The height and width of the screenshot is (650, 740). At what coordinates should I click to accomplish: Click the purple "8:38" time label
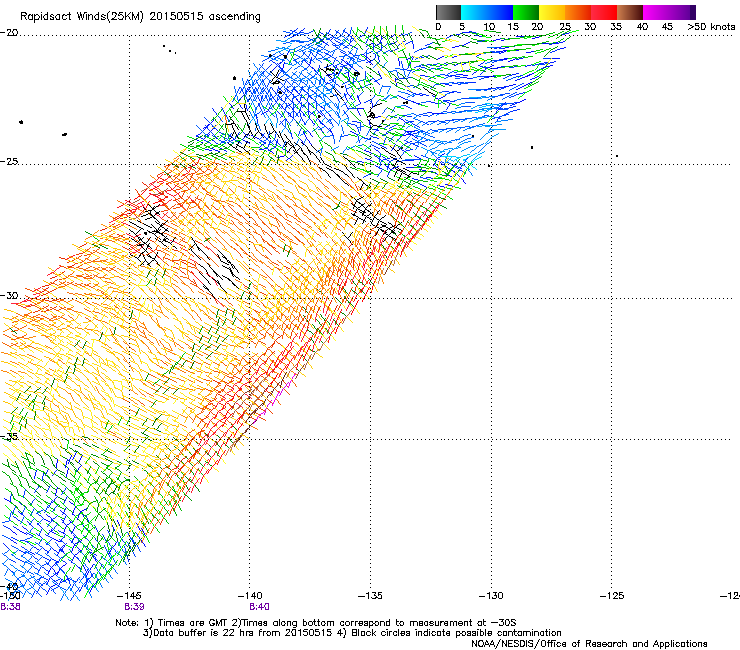[10, 607]
